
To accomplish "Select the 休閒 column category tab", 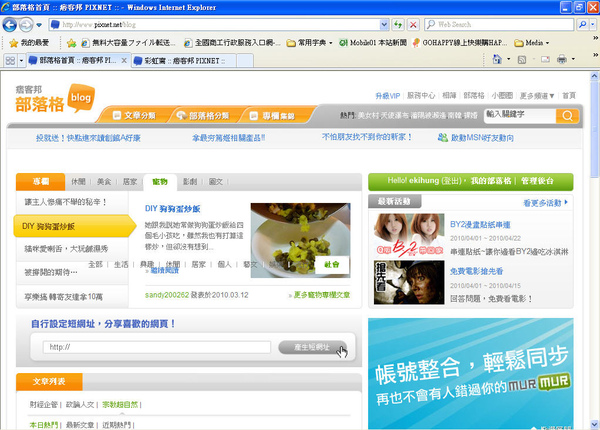I will (x=78, y=182).
